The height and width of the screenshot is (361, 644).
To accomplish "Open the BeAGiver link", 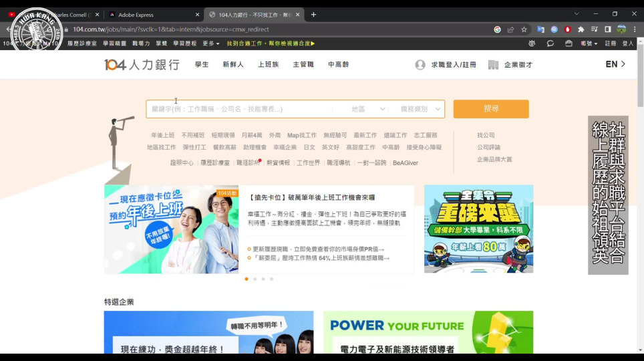I will click(406, 163).
